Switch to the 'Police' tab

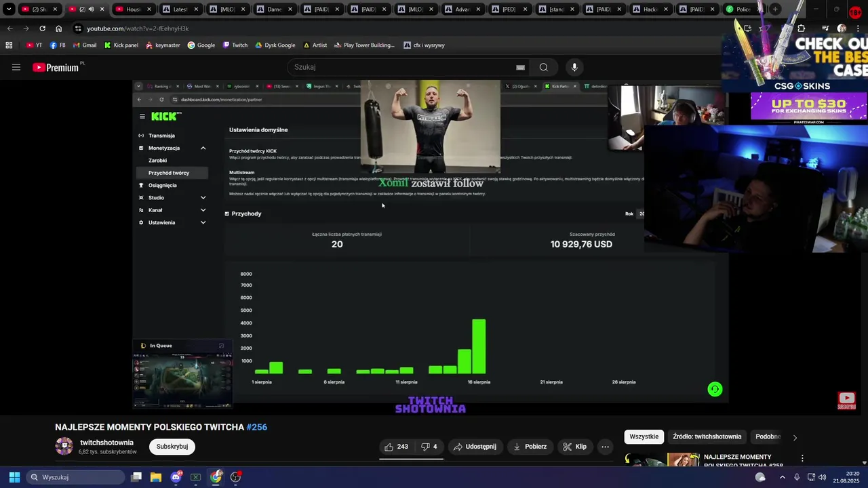pyautogui.click(x=743, y=9)
